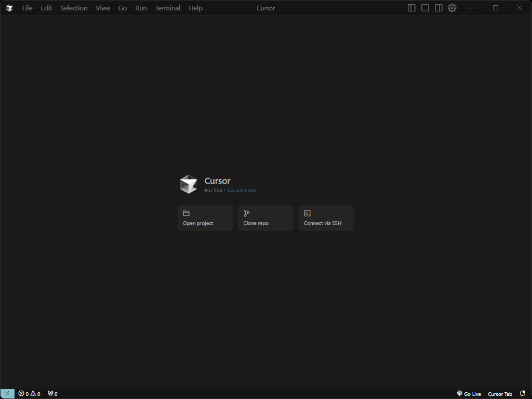This screenshot has width=532, height=399.
Task: Open the File menu
Action: (28, 8)
